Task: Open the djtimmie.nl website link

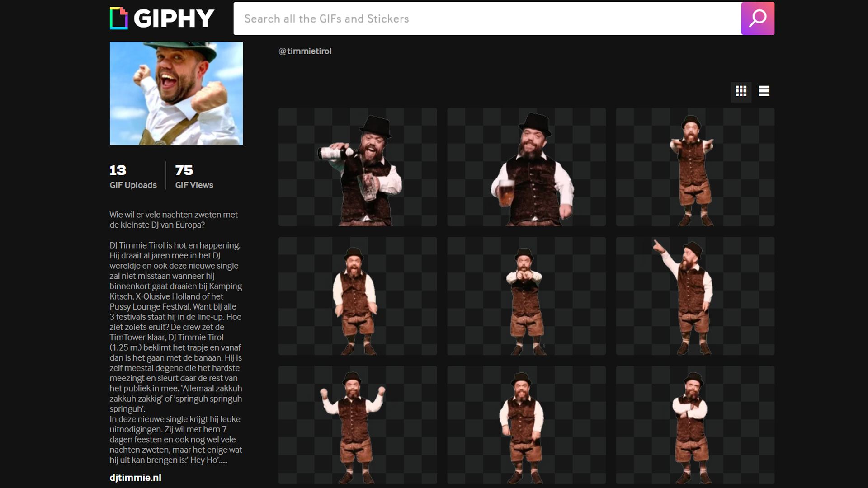Action: point(135,478)
